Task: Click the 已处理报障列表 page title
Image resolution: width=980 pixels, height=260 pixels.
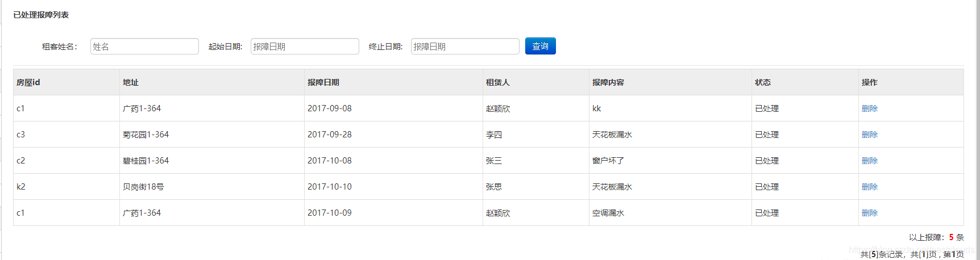Action: pos(41,15)
